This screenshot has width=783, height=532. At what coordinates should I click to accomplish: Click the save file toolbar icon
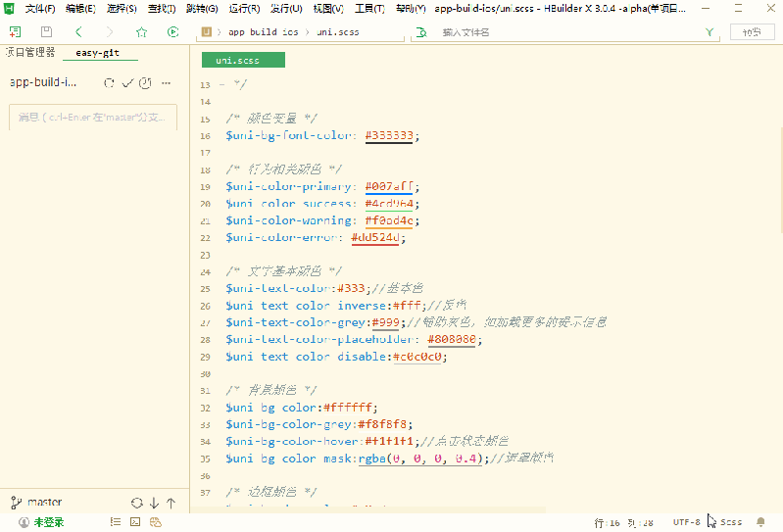(46, 32)
